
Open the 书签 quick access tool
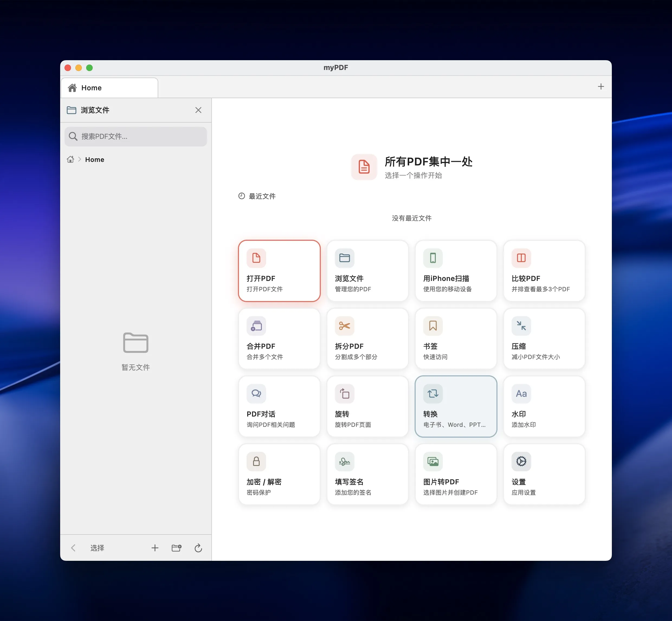pyautogui.click(x=456, y=338)
